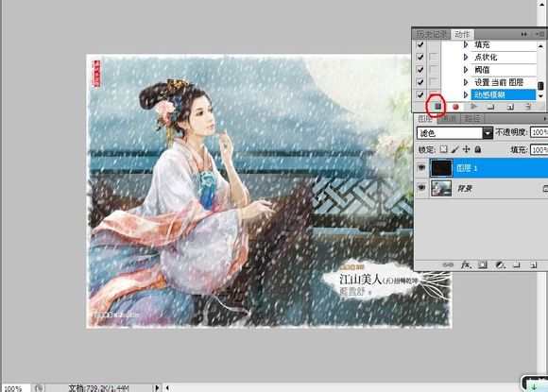The image size is (548, 392).
Task: Create a new layer group
Action: point(517,265)
